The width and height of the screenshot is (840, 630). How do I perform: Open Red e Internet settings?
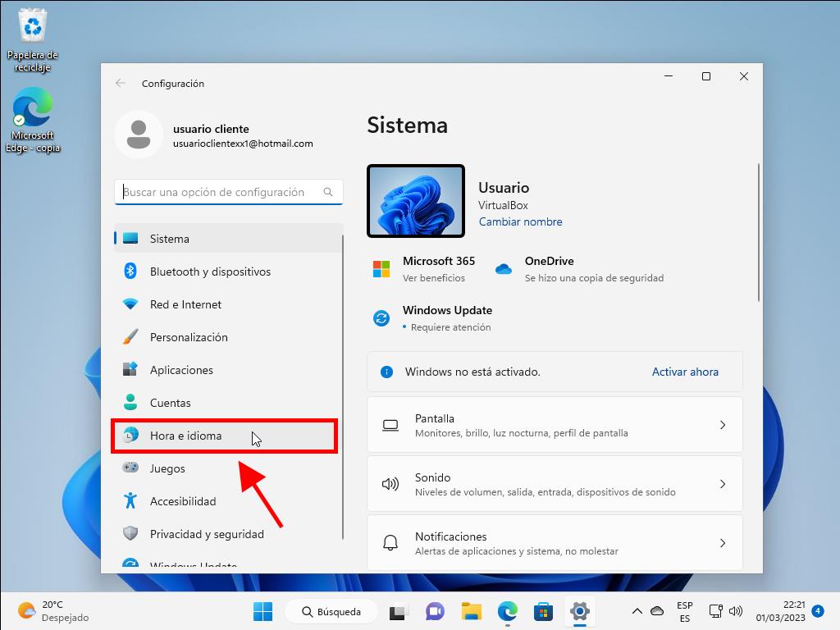(x=185, y=304)
